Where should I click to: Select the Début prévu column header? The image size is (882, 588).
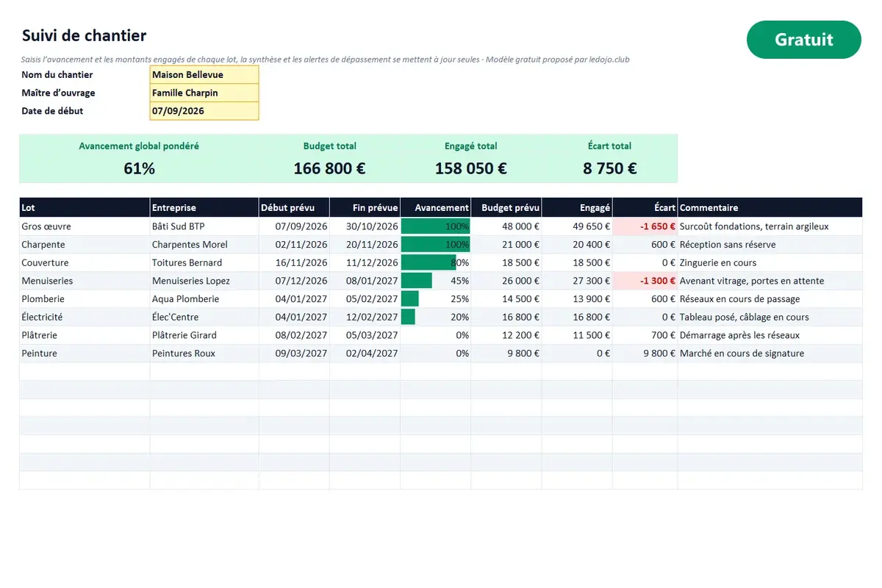[294, 208]
